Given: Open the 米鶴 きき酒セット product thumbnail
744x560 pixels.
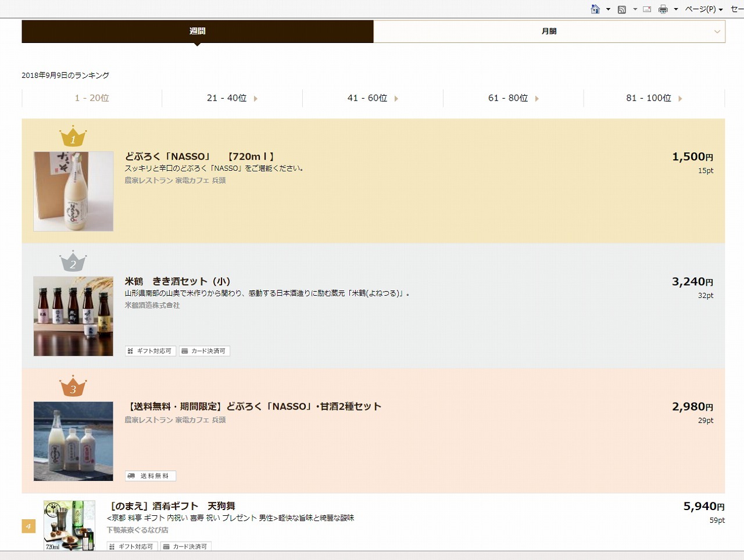Looking at the screenshot, I should click(73, 317).
